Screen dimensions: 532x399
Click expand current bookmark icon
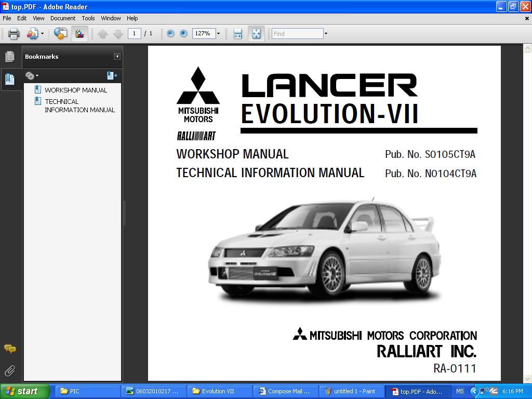click(112, 76)
